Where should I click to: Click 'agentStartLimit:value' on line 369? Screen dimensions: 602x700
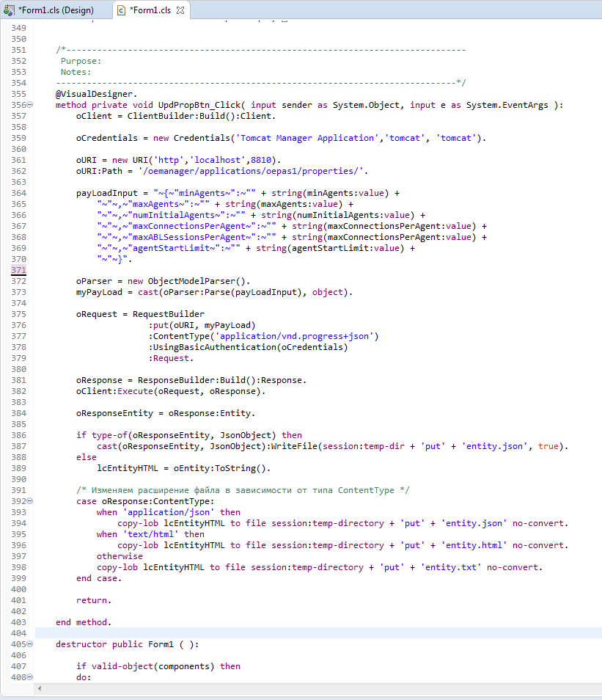point(345,248)
